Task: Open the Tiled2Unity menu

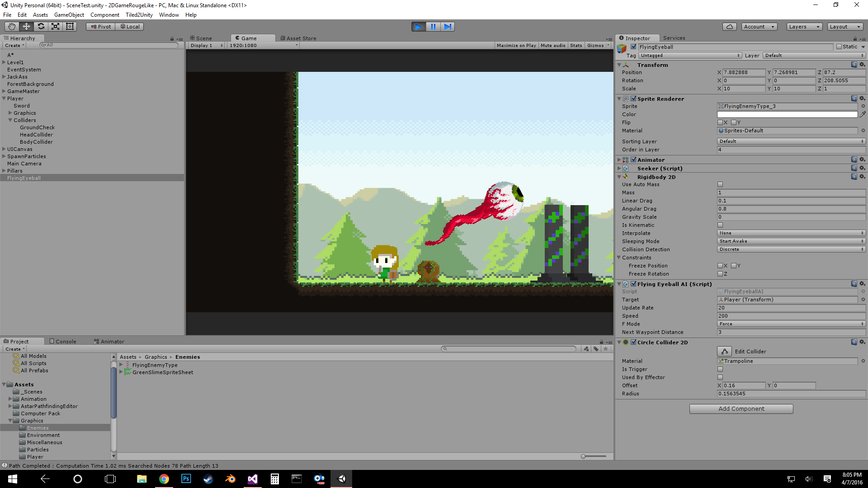Action: [x=139, y=15]
